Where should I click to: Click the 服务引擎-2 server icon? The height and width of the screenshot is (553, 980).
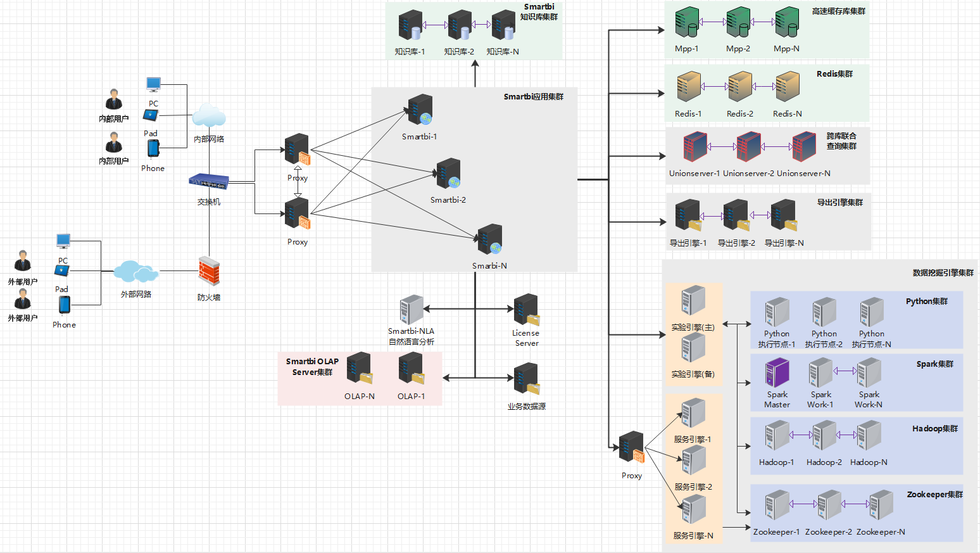coord(693,460)
